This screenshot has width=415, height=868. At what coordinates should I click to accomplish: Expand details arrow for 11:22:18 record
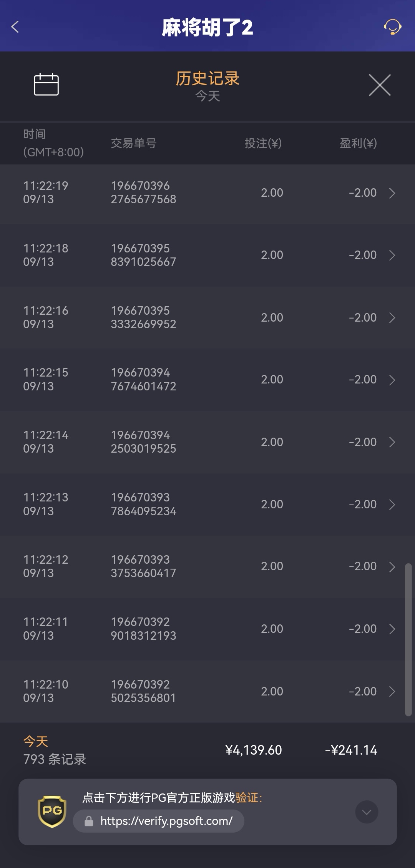click(x=392, y=255)
